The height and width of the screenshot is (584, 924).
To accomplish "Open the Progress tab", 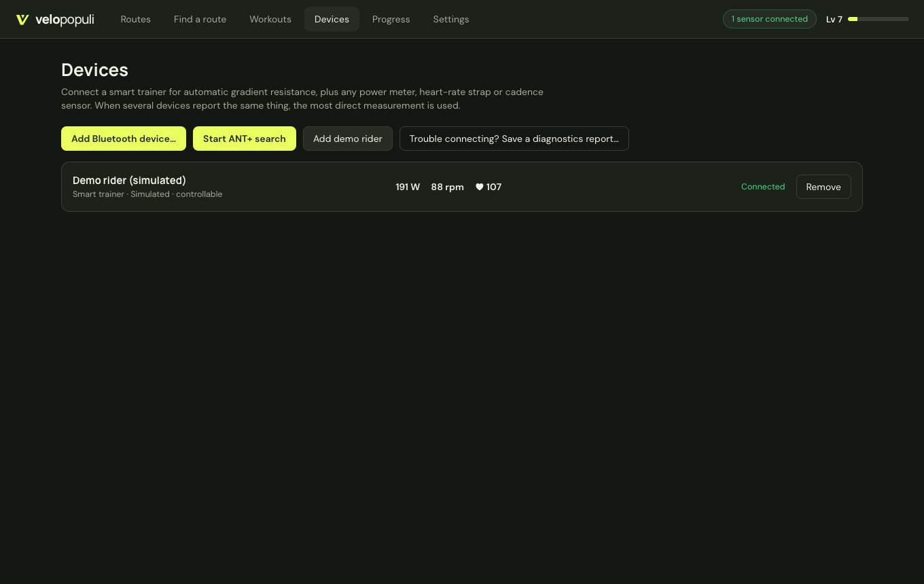I will (391, 19).
